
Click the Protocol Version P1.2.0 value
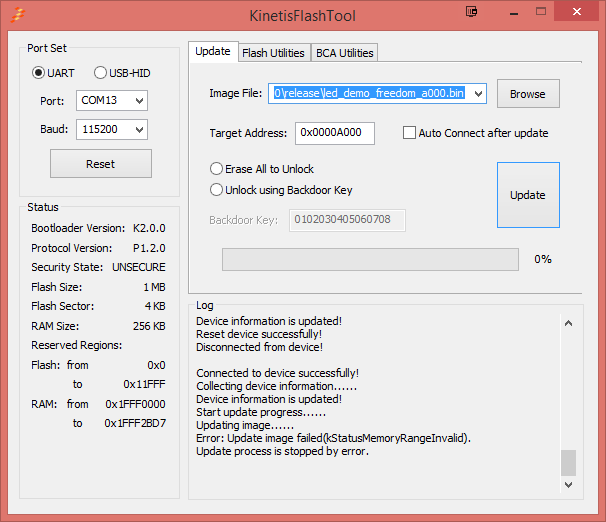coord(149,248)
